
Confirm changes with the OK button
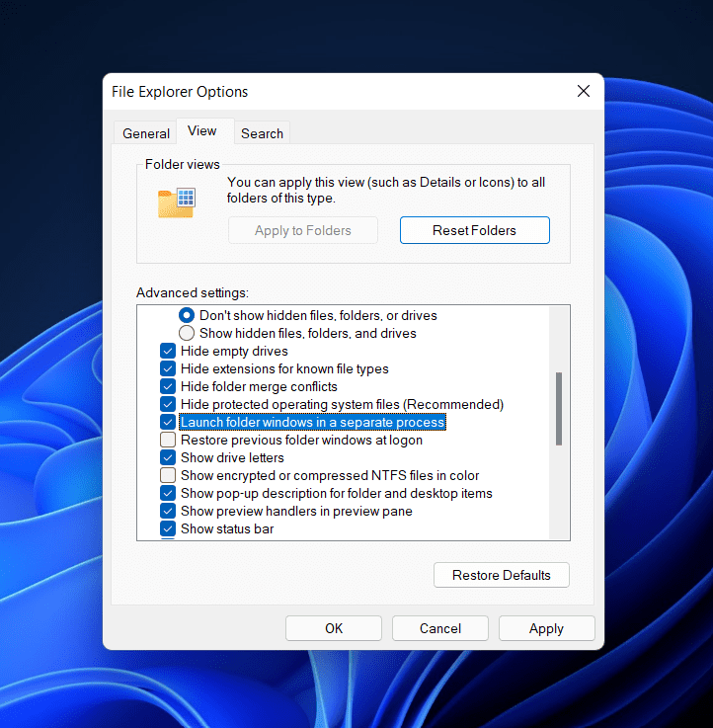pos(334,628)
